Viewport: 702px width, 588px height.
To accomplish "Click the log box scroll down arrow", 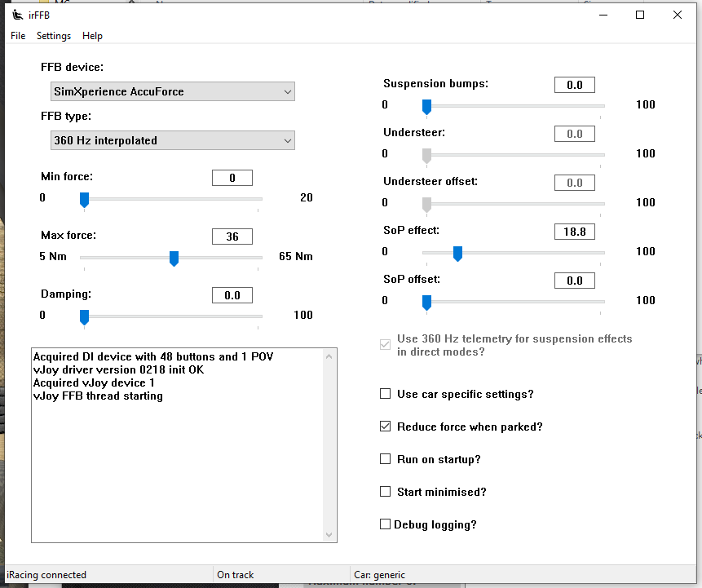I will click(x=329, y=535).
